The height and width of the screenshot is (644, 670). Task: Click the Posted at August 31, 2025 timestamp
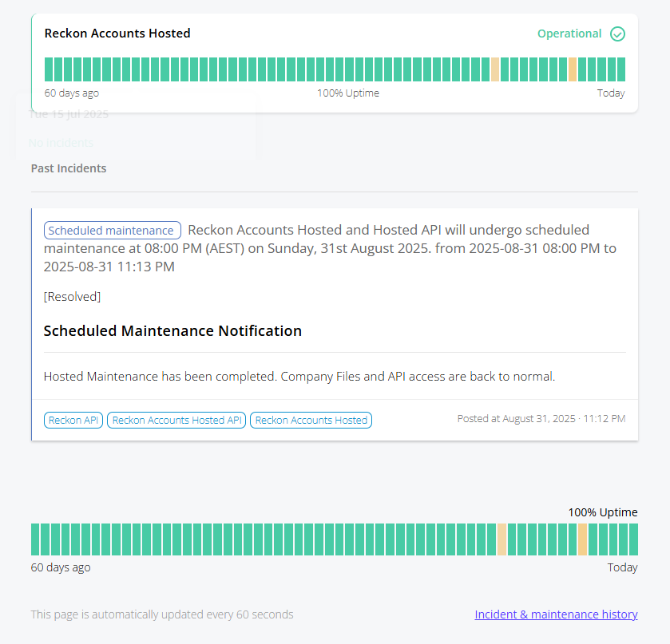(541, 418)
